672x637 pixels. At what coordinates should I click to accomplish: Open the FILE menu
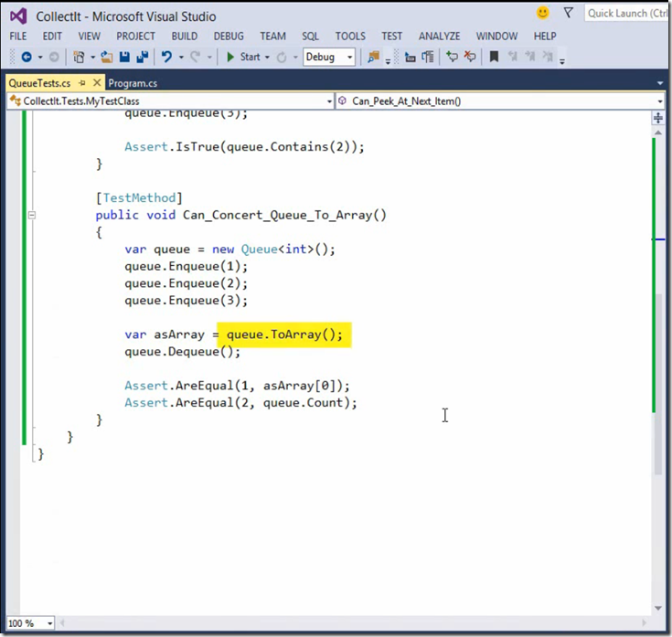click(x=18, y=36)
